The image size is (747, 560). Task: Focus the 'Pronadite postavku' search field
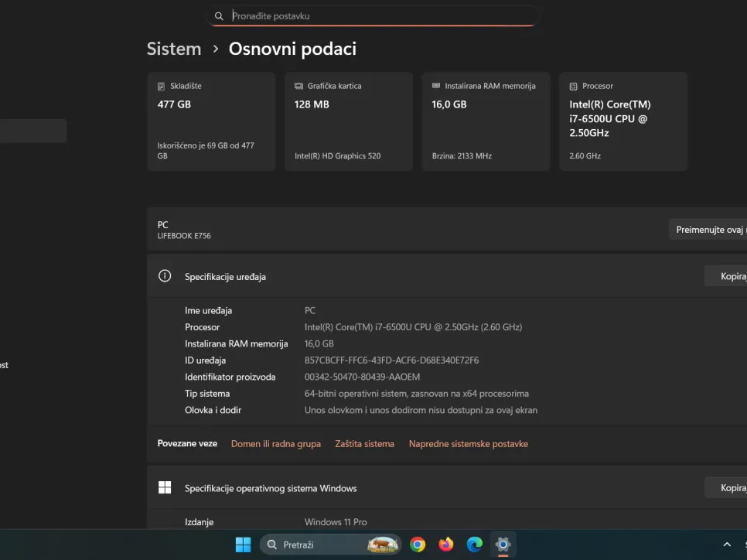[x=373, y=15]
